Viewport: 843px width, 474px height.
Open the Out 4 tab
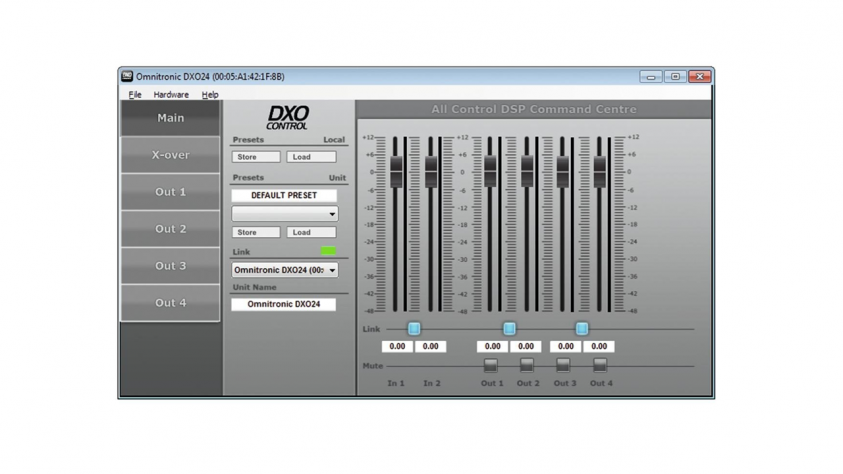pyautogui.click(x=170, y=303)
